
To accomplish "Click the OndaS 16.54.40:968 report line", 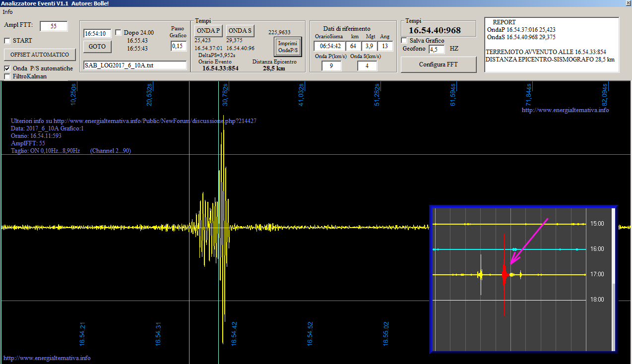I will coord(521,37).
